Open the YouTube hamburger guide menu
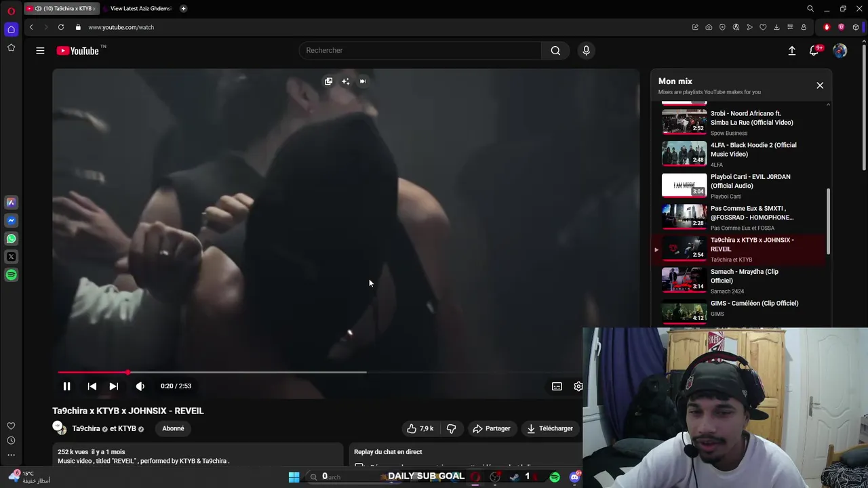The image size is (868, 488). click(40, 50)
